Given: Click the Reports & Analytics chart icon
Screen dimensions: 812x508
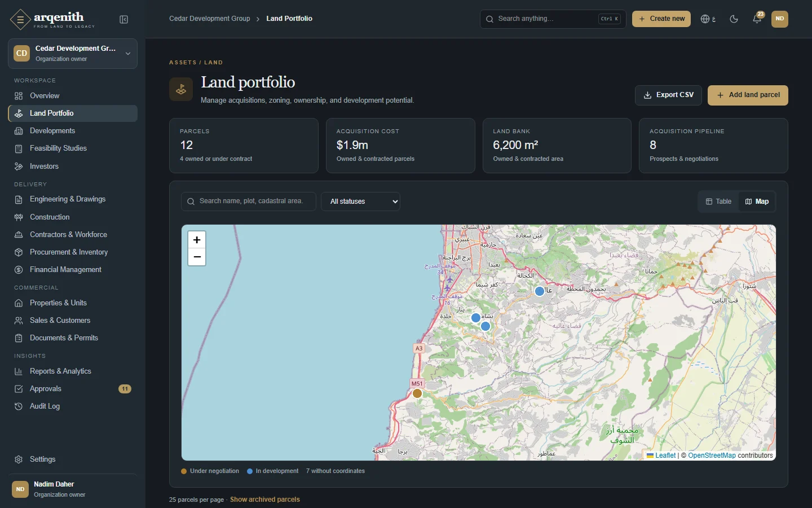Looking at the screenshot, I should 19,371.
